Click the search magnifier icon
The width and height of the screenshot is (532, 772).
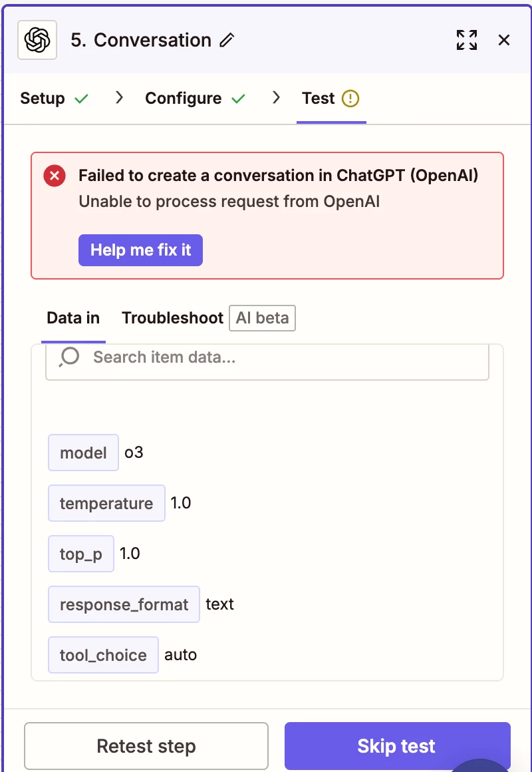(69, 357)
